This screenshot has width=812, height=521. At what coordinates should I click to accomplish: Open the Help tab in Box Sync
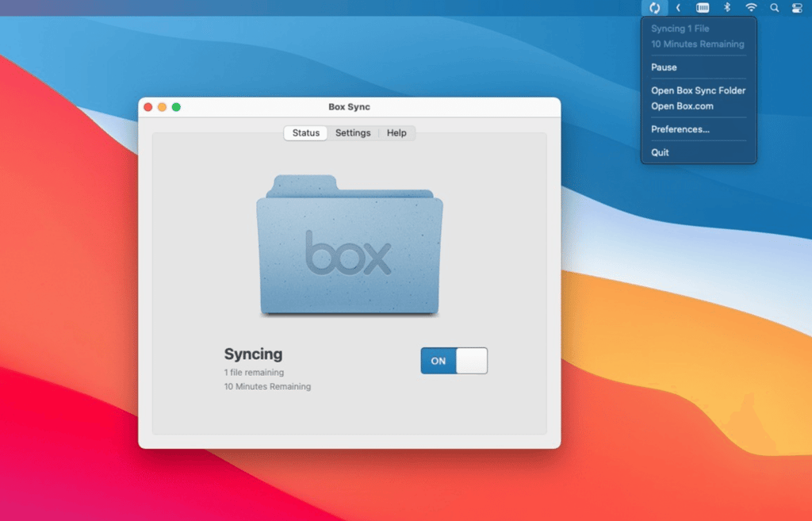396,132
